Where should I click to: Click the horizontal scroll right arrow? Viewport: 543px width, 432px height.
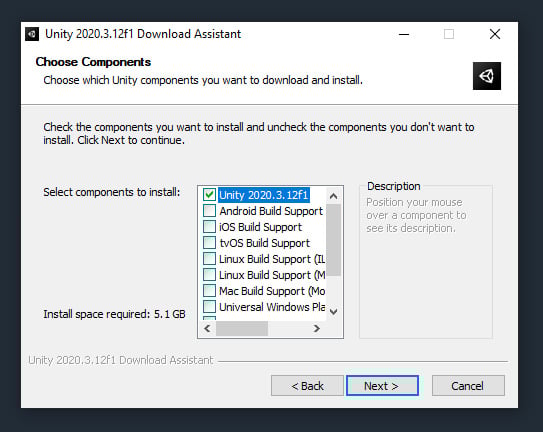click(316, 328)
